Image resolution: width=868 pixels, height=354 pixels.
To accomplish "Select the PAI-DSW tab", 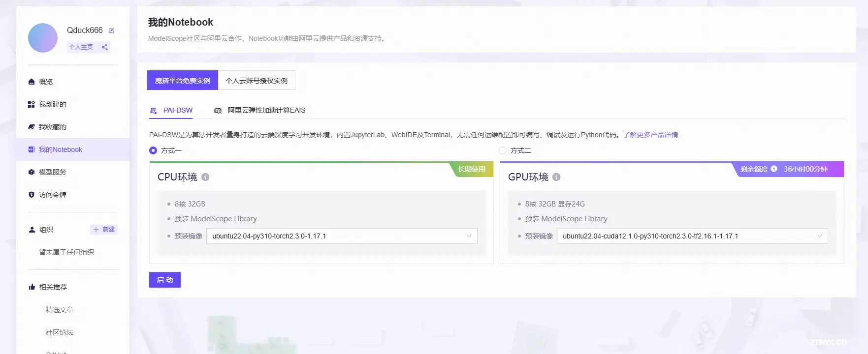I will tap(171, 110).
